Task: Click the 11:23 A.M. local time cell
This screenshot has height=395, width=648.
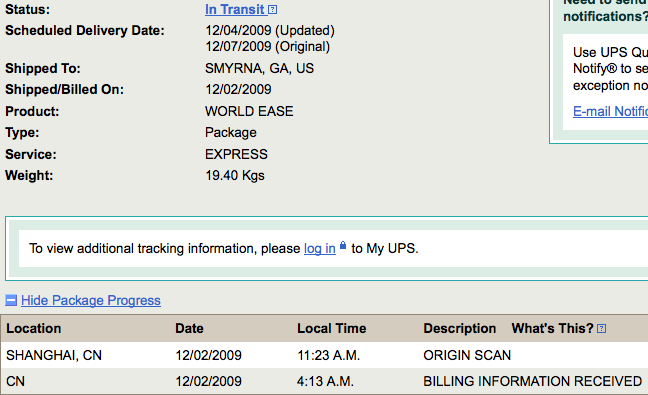Action: [x=329, y=355]
